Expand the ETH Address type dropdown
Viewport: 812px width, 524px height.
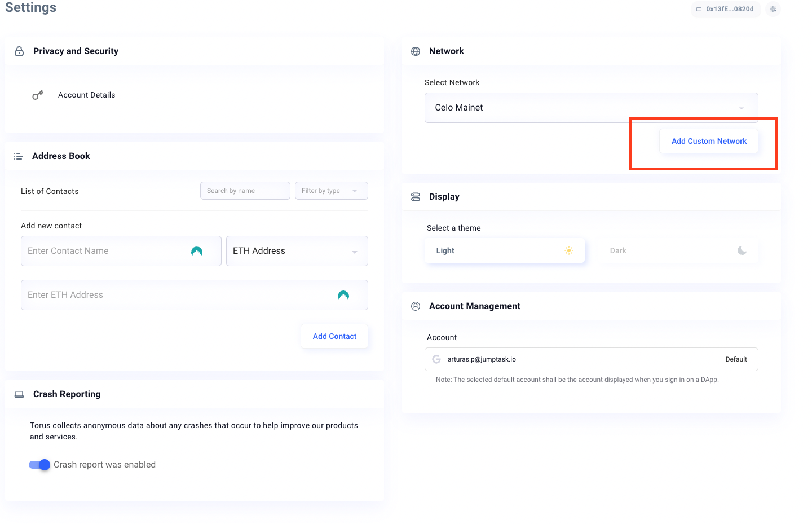point(297,251)
